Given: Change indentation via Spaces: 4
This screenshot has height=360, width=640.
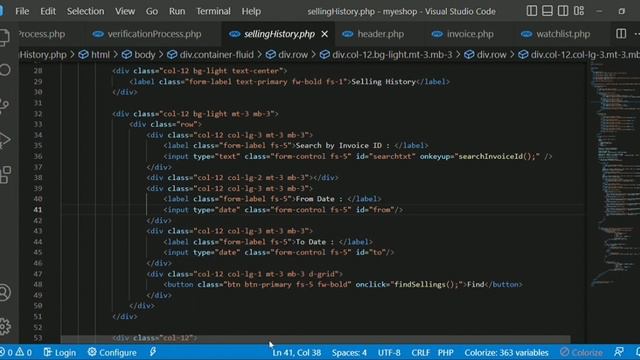Looking at the screenshot, I should pyautogui.click(x=349, y=352).
